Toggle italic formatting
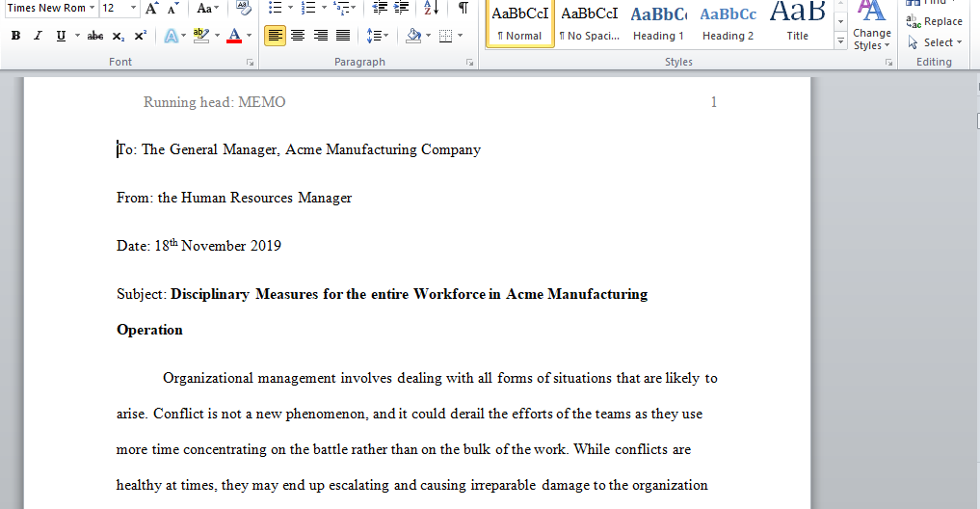Image resolution: width=980 pixels, height=509 pixels. [39, 37]
